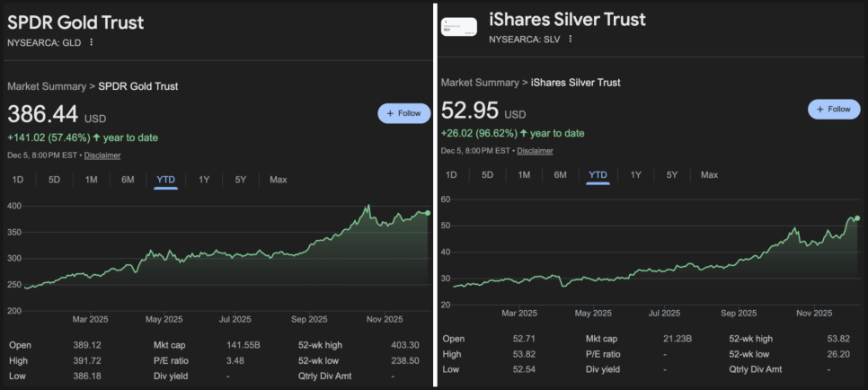Choose the Max range for the gold chart
Screen dimensions: 868x390
point(279,180)
